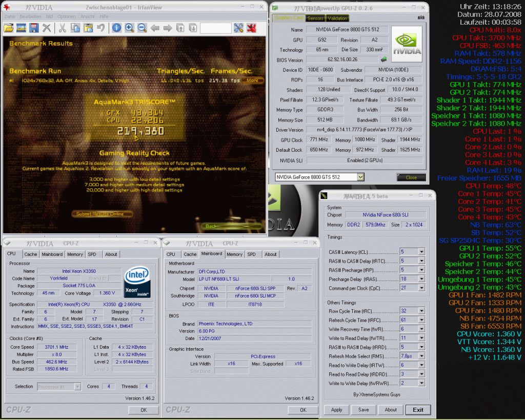Click the Delete file X icon
The height and width of the screenshot is (420, 525).
(47, 28)
